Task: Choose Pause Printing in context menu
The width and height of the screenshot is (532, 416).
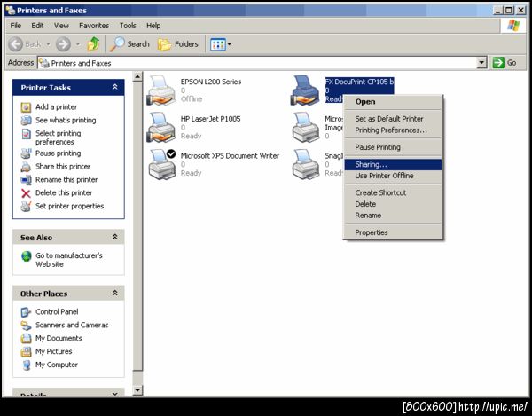Action: click(x=393, y=147)
